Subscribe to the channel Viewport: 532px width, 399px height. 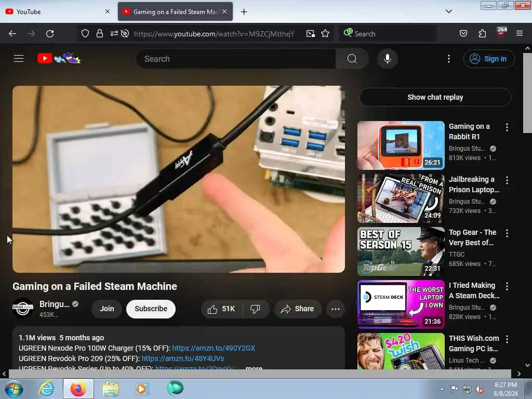point(151,309)
